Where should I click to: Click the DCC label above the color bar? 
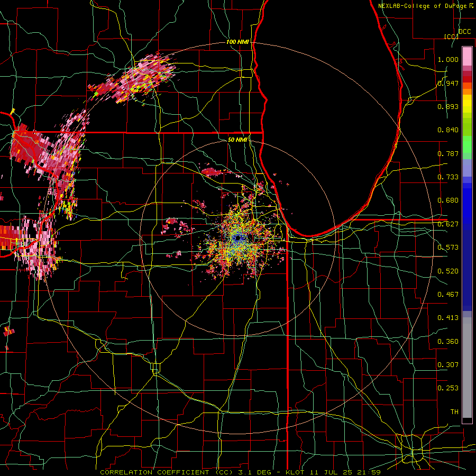coord(464,32)
